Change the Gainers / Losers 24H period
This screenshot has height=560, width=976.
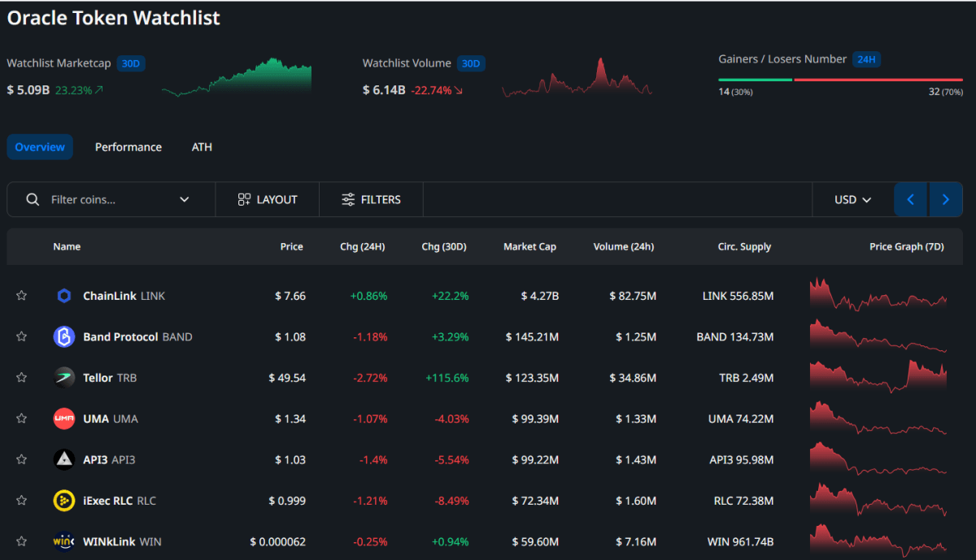866,59
